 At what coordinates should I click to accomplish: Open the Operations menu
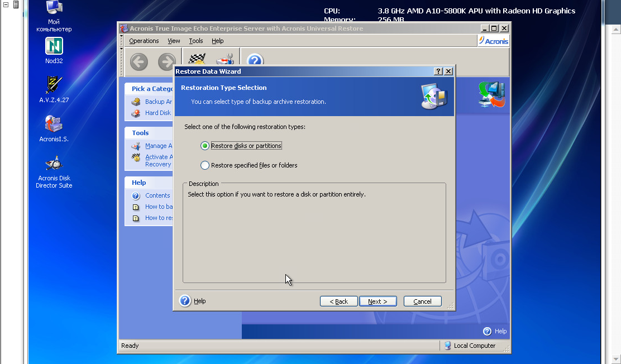[144, 41]
